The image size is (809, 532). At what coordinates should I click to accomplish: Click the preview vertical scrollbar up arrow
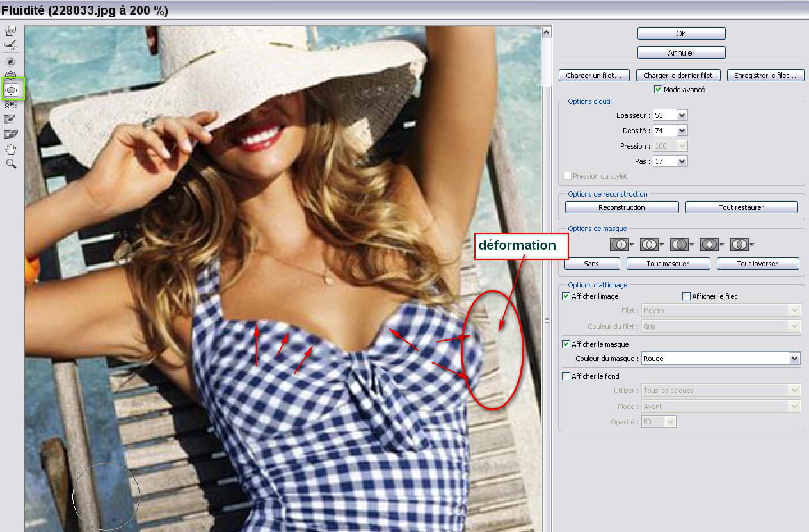[547, 32]
